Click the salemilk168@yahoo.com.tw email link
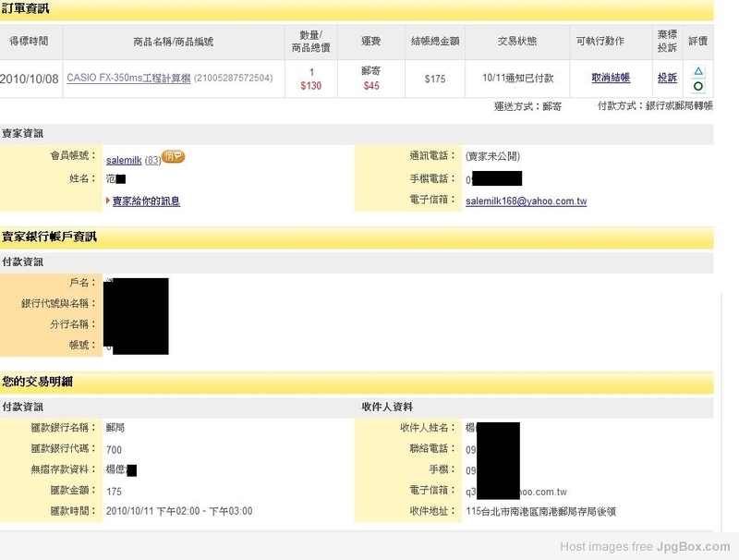The width and height of the screenshot is (739, 560). [526, 201]
